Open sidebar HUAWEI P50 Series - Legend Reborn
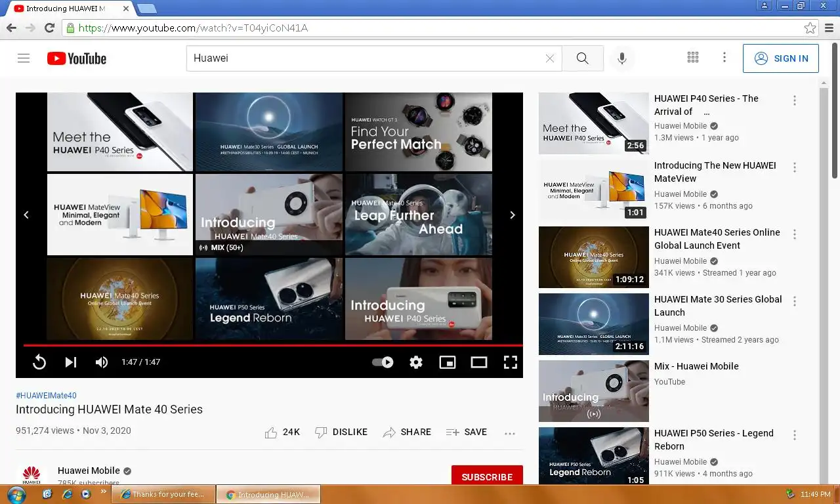840x504 pixels. click(x=714, y=440)
